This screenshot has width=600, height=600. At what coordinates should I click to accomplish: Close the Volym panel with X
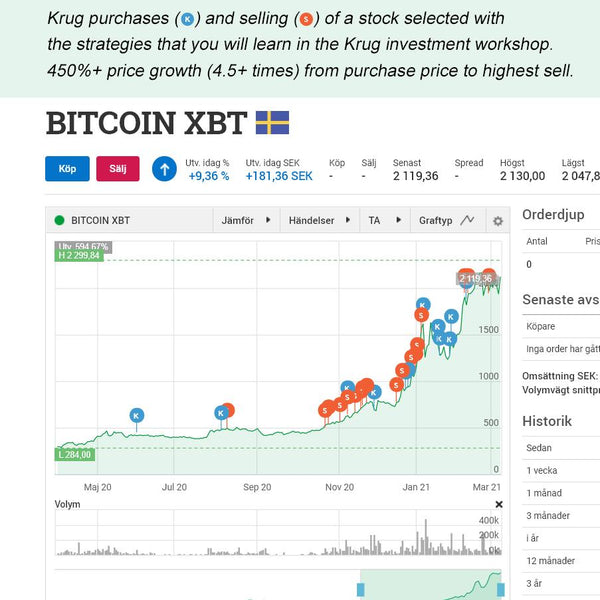(x=499, y=504)
